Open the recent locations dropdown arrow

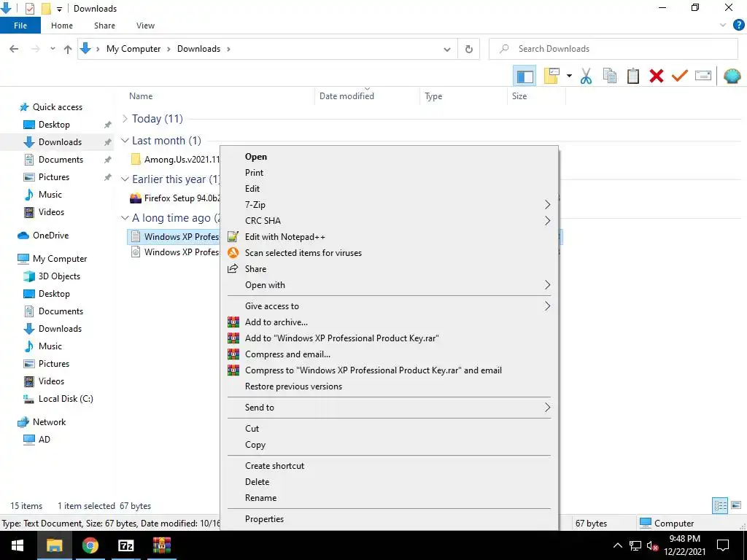coord(53,49)
